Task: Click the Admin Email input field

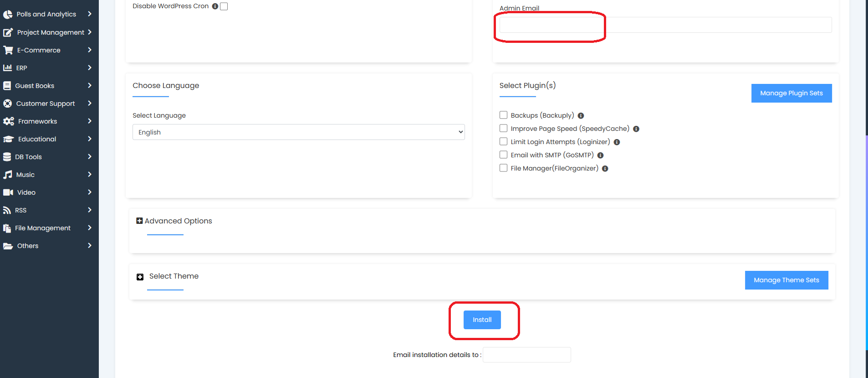Action: [665, 25]
